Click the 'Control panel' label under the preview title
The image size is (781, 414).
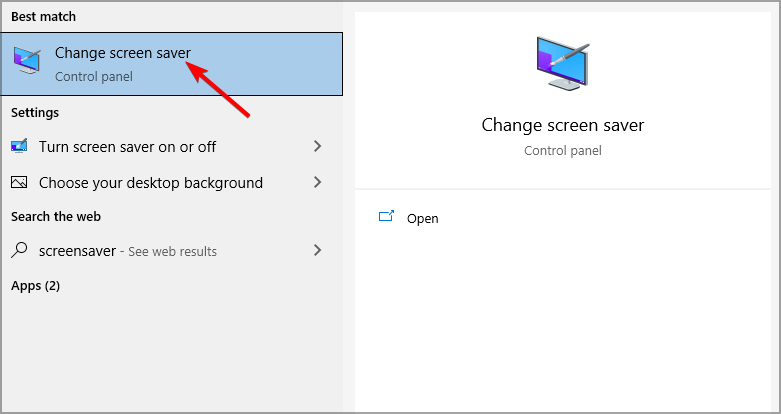click(563, 150)
